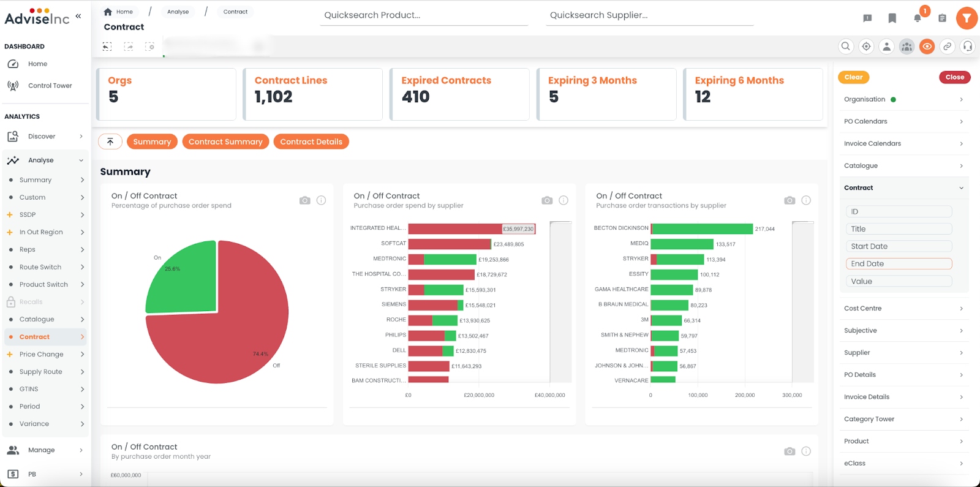Show info for percentage of purchase order spend chart
The width and height of the screenshot is (980, 487).
(321, 200)
